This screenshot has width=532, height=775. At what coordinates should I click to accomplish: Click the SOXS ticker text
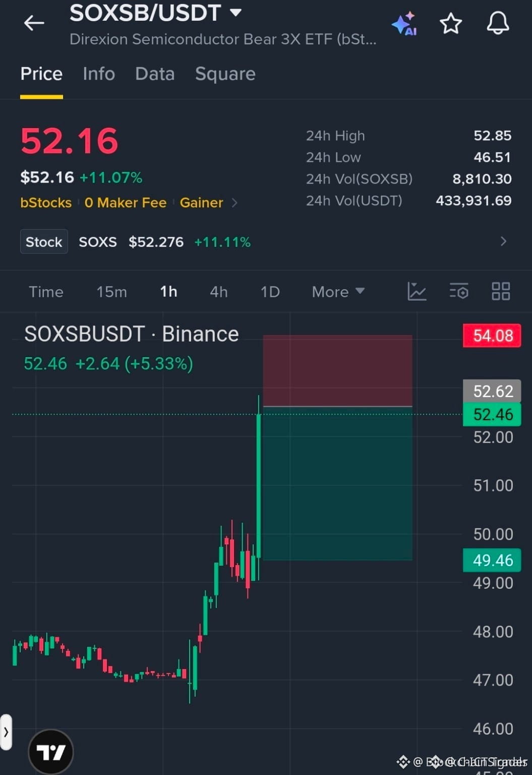coord(98,242)
